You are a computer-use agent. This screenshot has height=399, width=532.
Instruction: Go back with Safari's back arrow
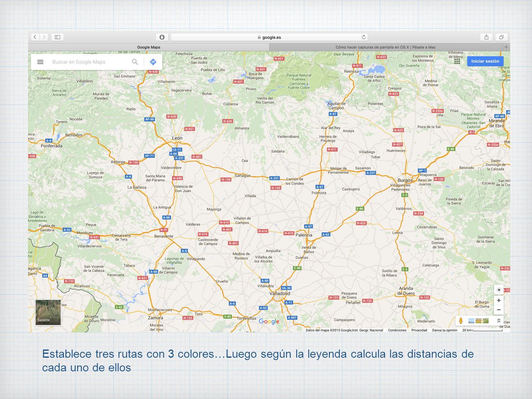(35, 37)
